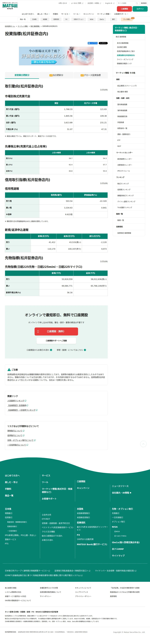Expand the マーケット情報 dropdown menu

click(104, 14)
